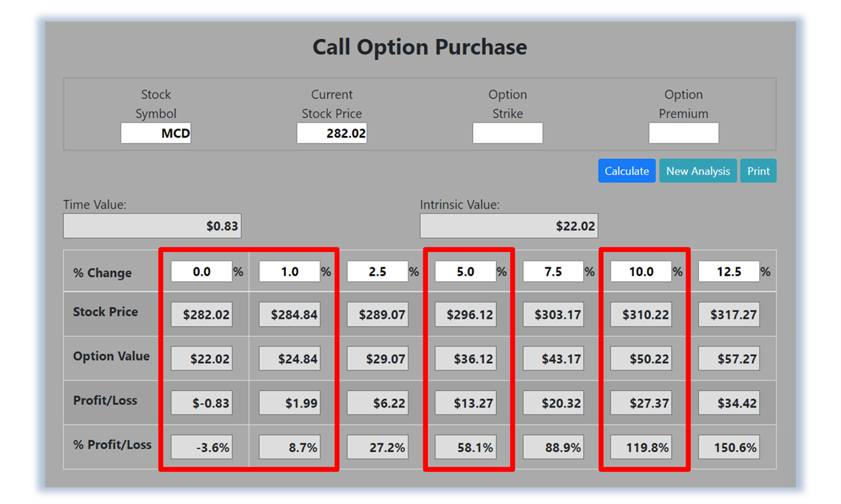The height and width of the screenshot is (504, 841).
Task: Click the 10.0 percent change input
Action: point(641,272)
